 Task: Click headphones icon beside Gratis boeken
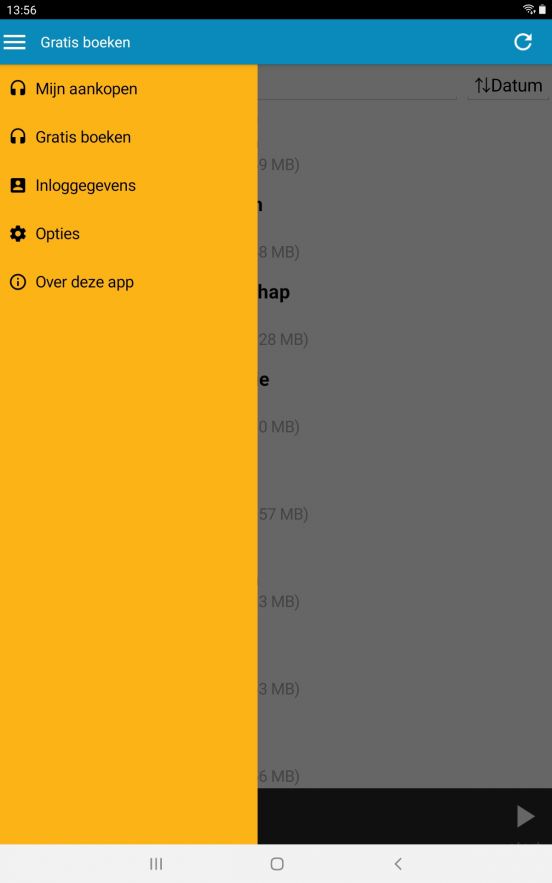point(18,137)
